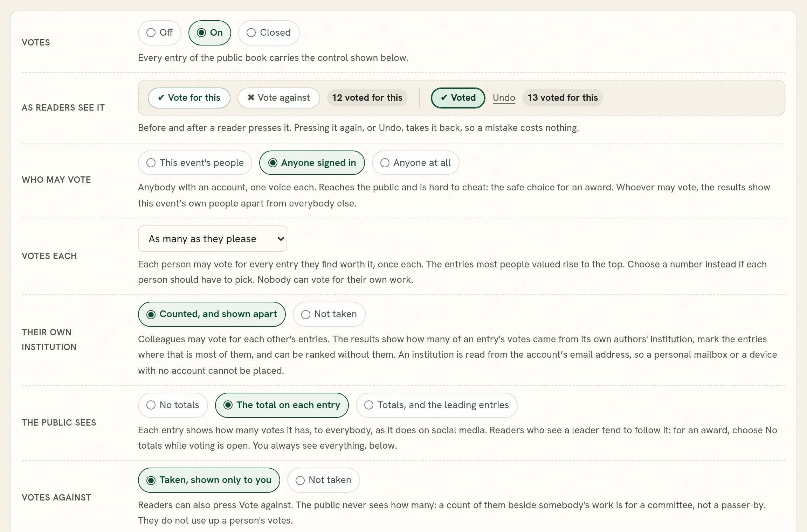Open the Votes each dropdown
Image resolution: width=807 pixels, height=532 pixels.
(x=213, y=239)
